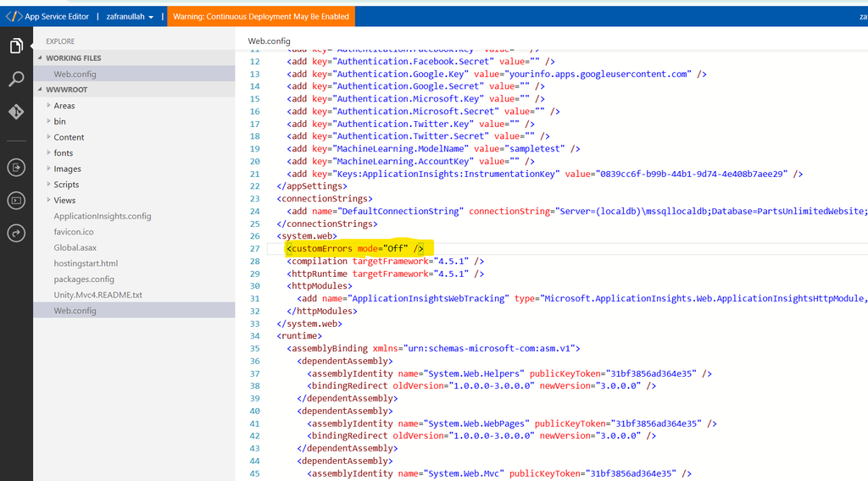Click the opening system.web tag
868x481 pixels.
tap(307, 236)
